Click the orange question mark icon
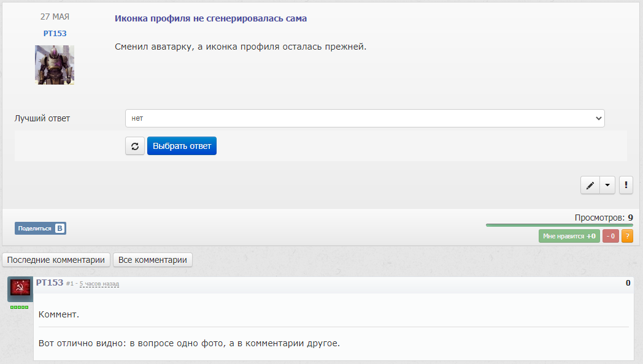Screen dimensions: 643x364 627,236
